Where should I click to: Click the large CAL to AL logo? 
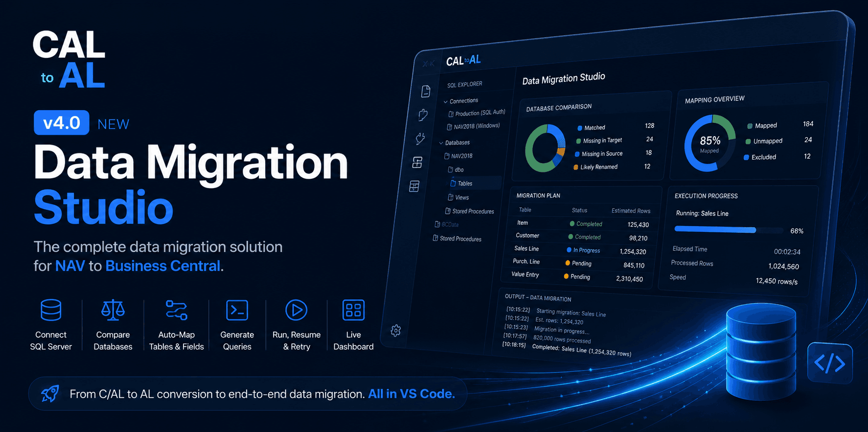69,59
